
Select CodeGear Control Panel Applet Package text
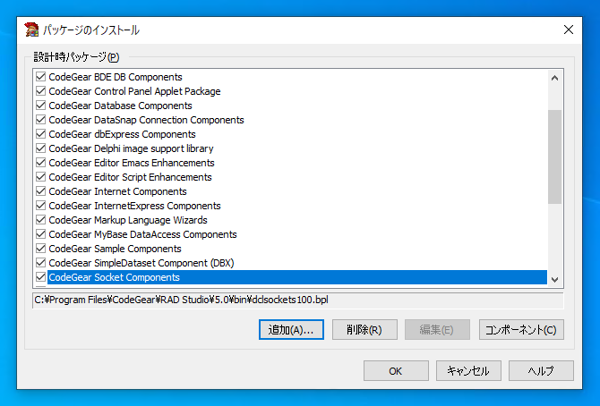pyautogui.click(x=135, y=91)
